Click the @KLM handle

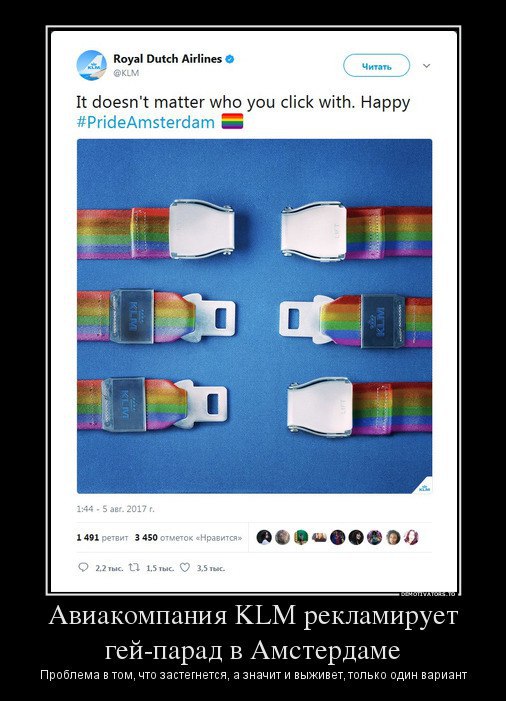coord(126,73)
